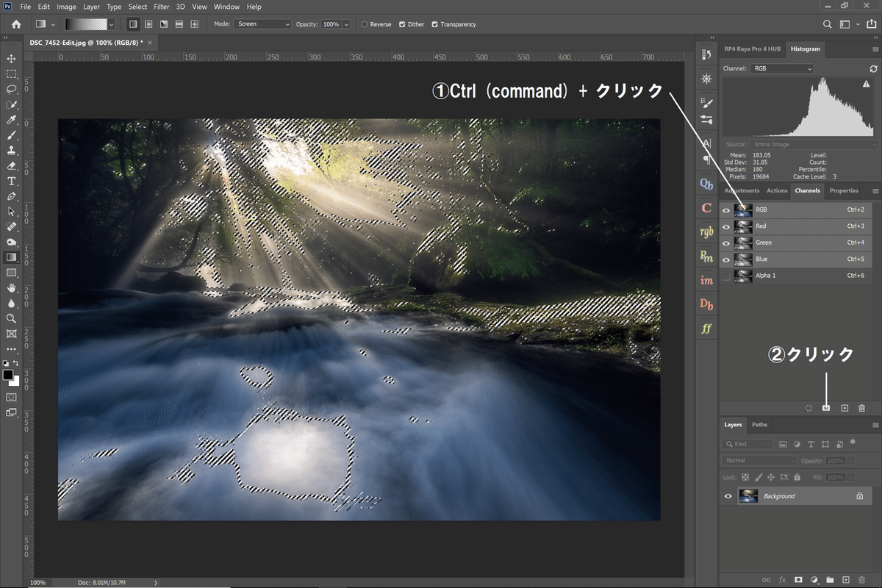
Task: Select the Gradient tool in toolbar
Action: tap(11, 257)
